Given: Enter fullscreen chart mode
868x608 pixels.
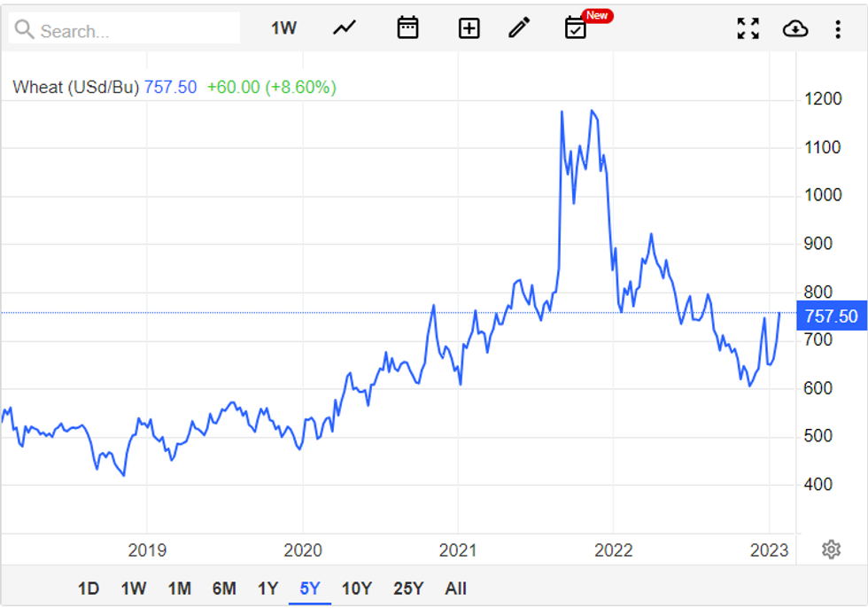Looking at the screenshot, I should (x=748, y=28).
